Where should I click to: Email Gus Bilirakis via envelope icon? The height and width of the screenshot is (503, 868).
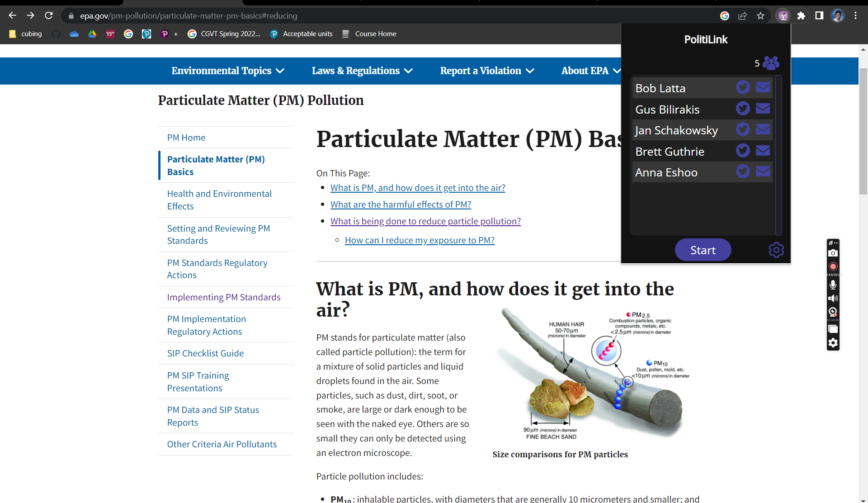pyautogui.click(x=763, y=109)
